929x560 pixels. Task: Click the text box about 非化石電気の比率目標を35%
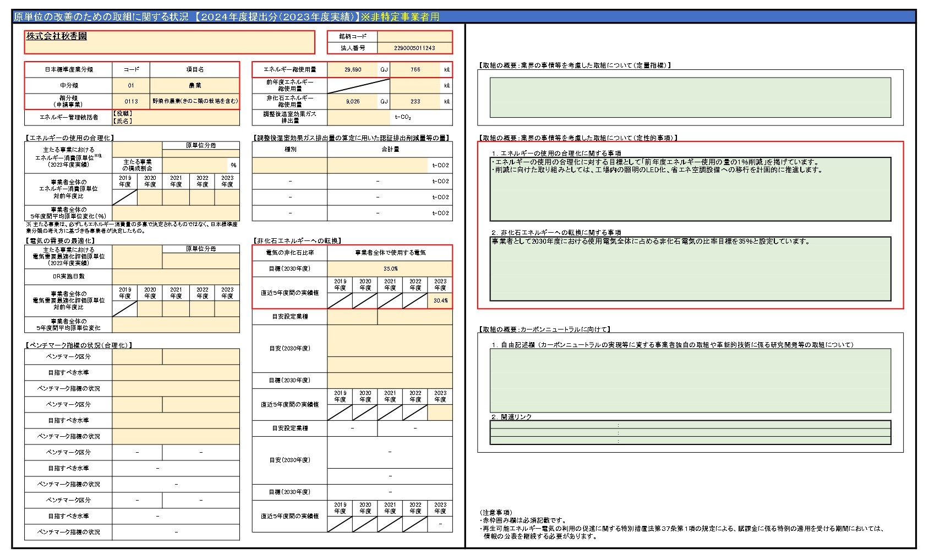[690, 269]
